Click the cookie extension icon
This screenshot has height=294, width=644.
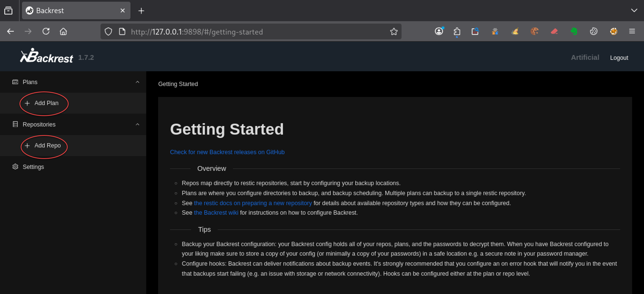[534, 31]
